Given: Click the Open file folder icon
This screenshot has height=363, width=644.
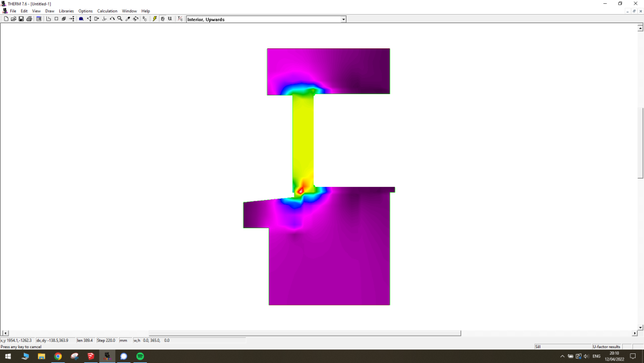Looking at the screenshot, I should click(14, 19).
